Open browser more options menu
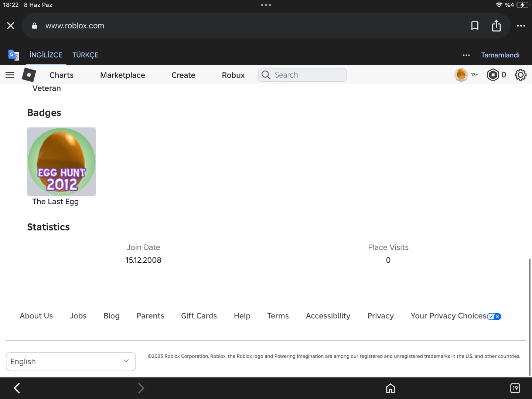This screenshot has height=399, width=532. coord(521,25)
